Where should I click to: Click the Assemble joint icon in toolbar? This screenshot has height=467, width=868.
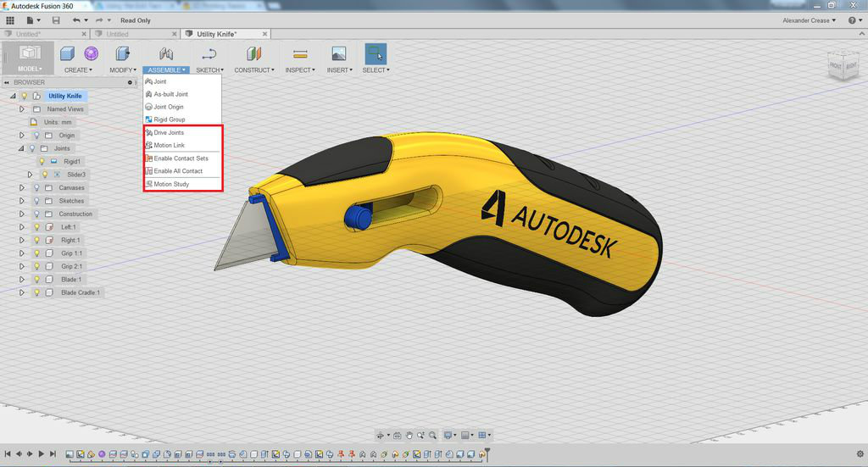coord(166,53)
